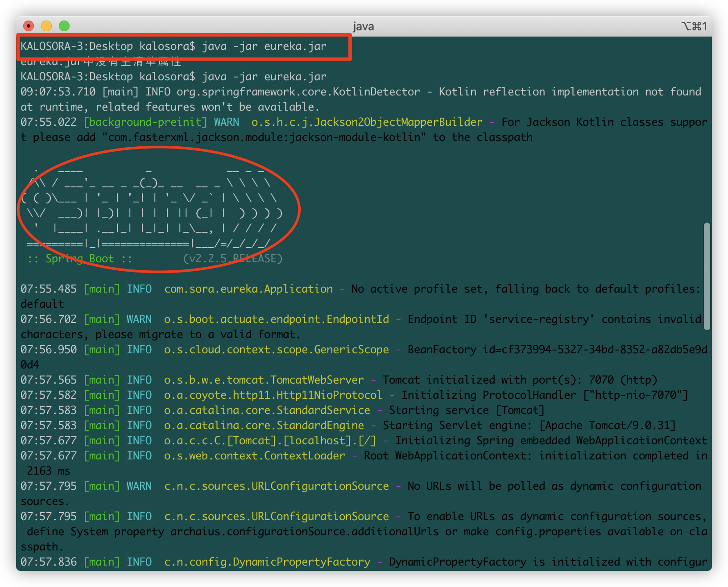Click 'o.s.web.context.ContextLoader' logger text
The width and height of the screenshot is (728, 587).
point(254,456)
